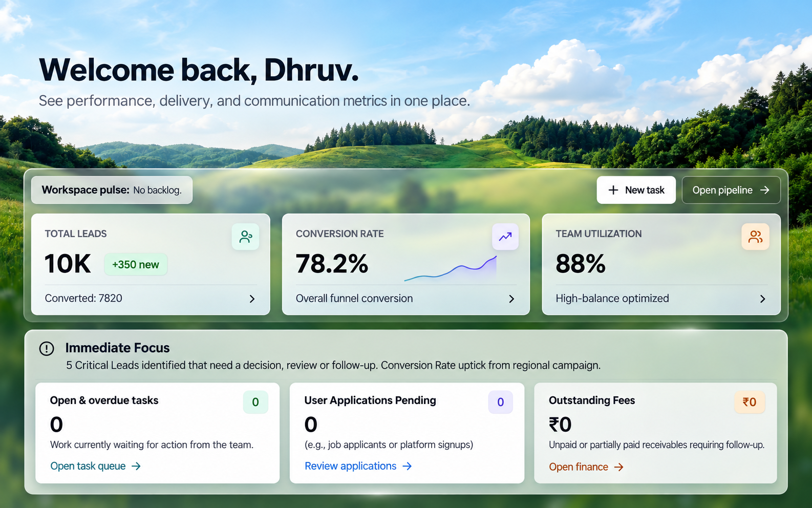
Task: Click the arrow next to Review applications
Action: pyautogui.click(x=407, y=466)
